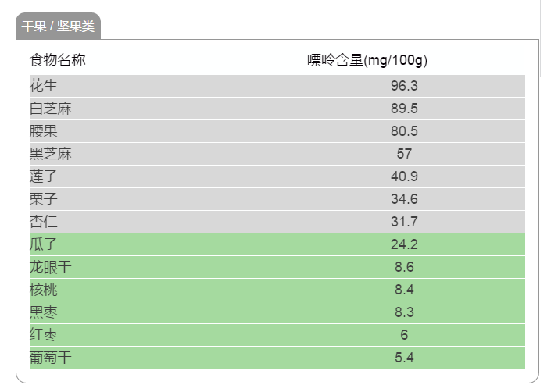
Task: Select the 黑芝麻 row
Action: [277, 154]
